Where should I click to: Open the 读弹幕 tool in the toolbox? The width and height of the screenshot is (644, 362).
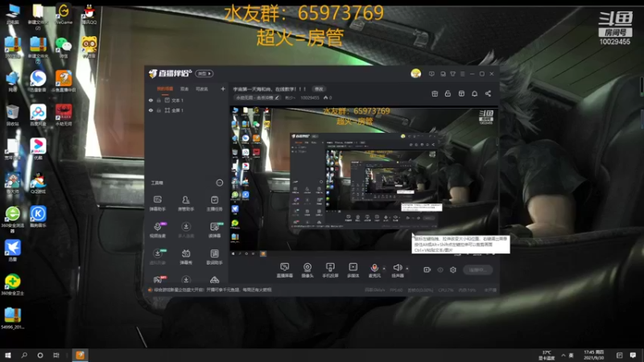(x=214, y=230)
